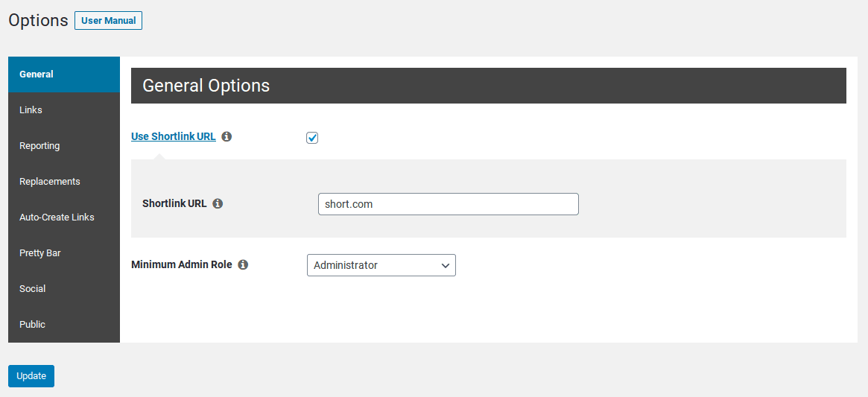Screen dimensions: 868x397
Task: Click the Minimum Admin Role label text
Action: [x=182, y=264]
